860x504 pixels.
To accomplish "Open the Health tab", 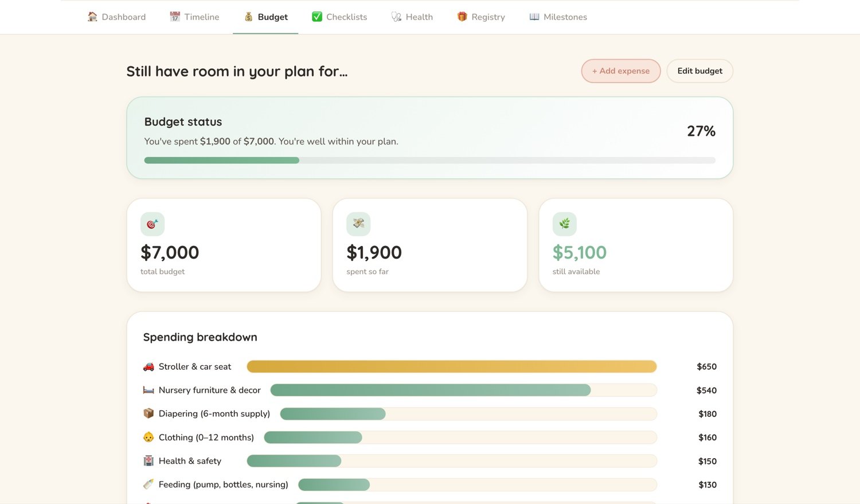I will (412, 17).
